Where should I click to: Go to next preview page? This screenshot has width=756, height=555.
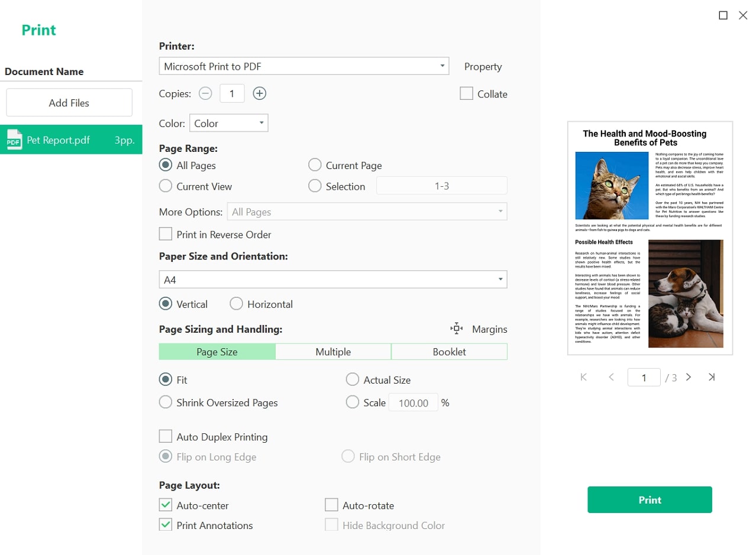pos(689,377)
